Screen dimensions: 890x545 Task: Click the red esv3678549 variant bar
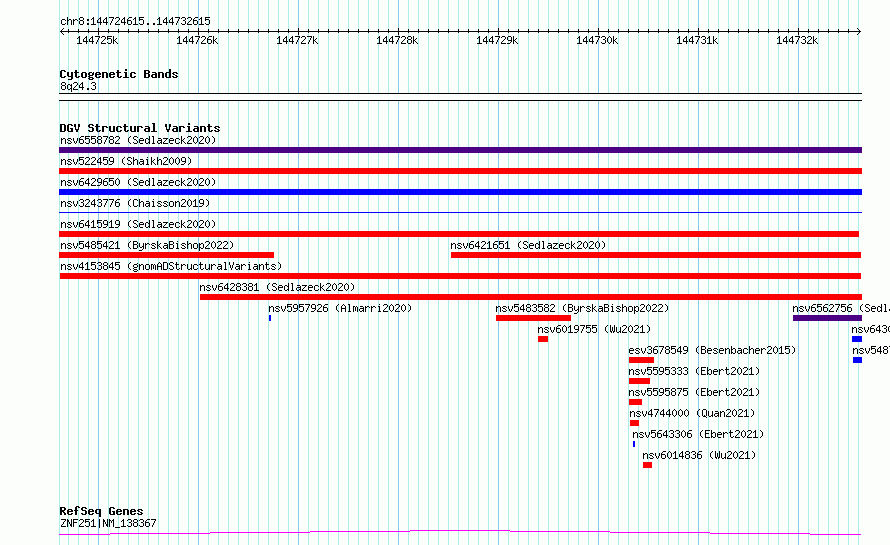point(641,360)
